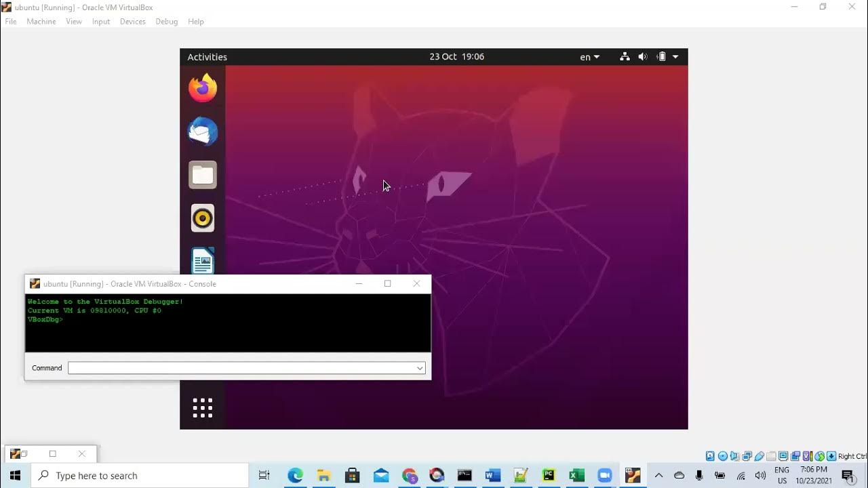Open Microsoft Store from the taskbar
Viewport: 868px width, 488px height.
pos(352,476)
